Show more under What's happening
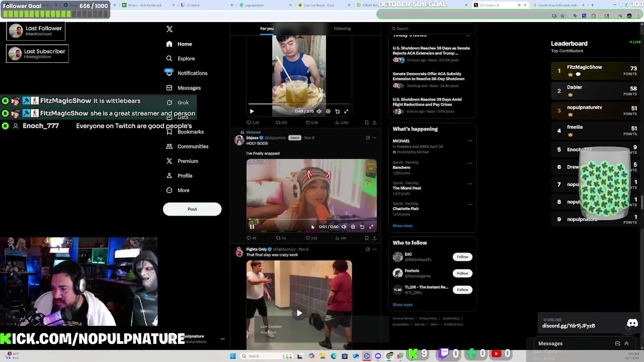644x362 pixels. click(x=403, y=226)
